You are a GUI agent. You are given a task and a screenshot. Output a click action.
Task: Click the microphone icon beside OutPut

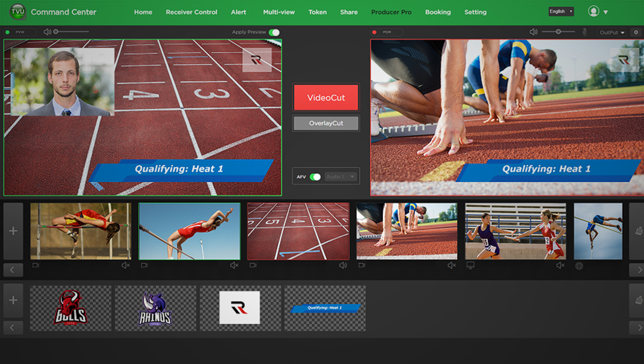pos(585,32)
